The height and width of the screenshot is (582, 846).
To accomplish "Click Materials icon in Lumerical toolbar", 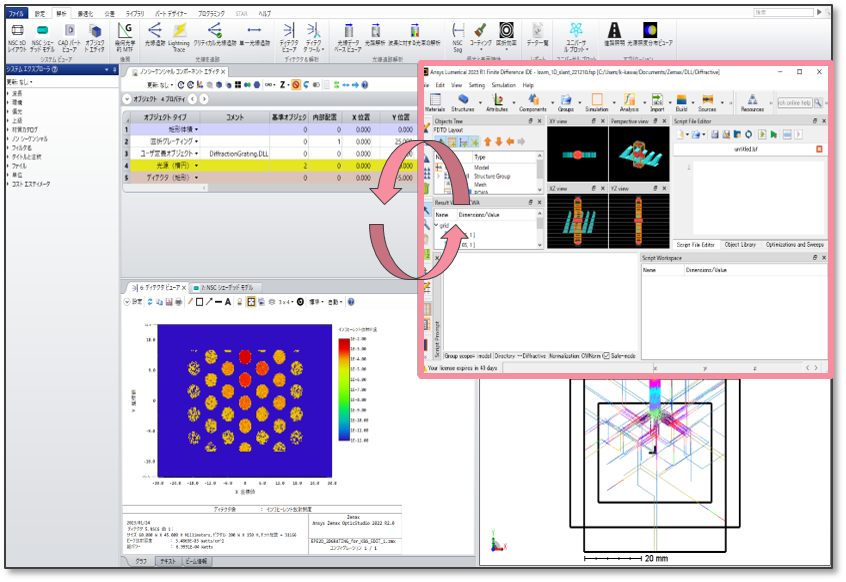I will click(x=435, y=102).
